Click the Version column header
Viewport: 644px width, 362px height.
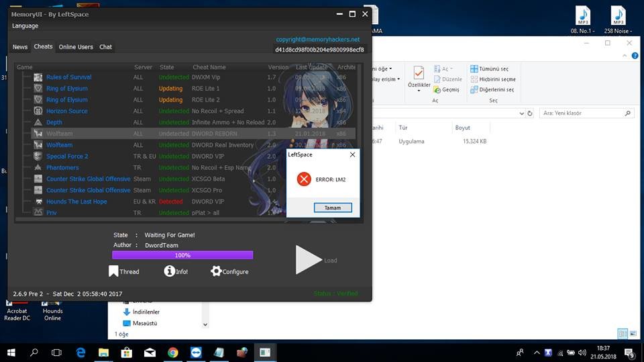pyautogui.click(x=278, y=67)
